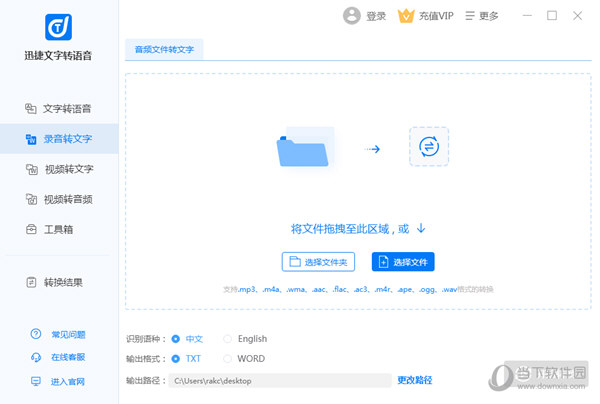
Task: Open the 视频转文字 sidebar item
Action: point(59,169)
